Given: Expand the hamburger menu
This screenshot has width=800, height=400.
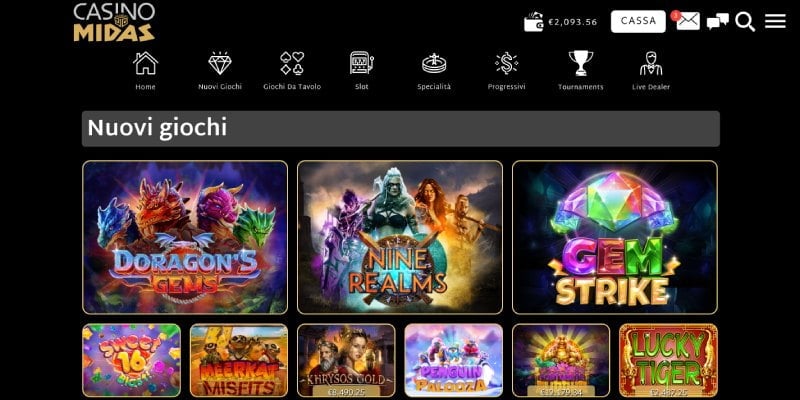Looking at the screenshot, I should click(x=775, y=21).
